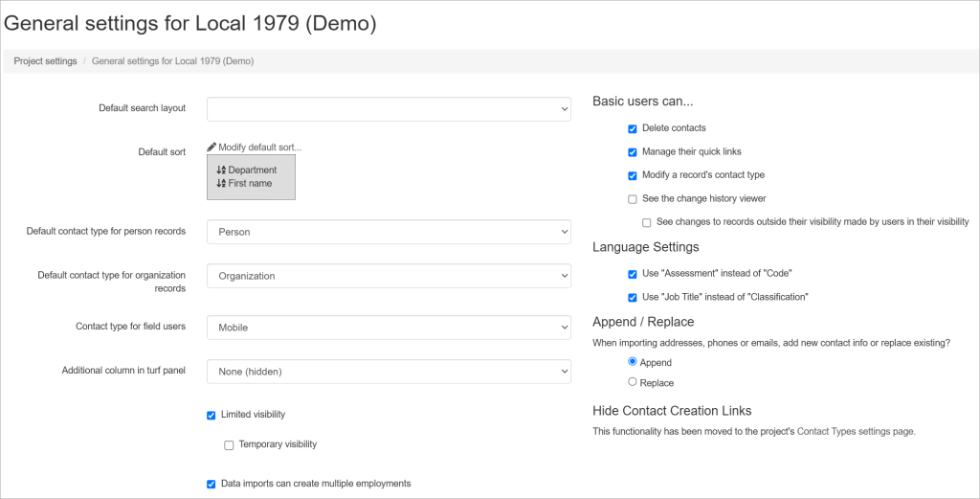Expand the Default contact type for person dropdown
Viewport: 980px width, 499px height.
(x=389, y=232)
